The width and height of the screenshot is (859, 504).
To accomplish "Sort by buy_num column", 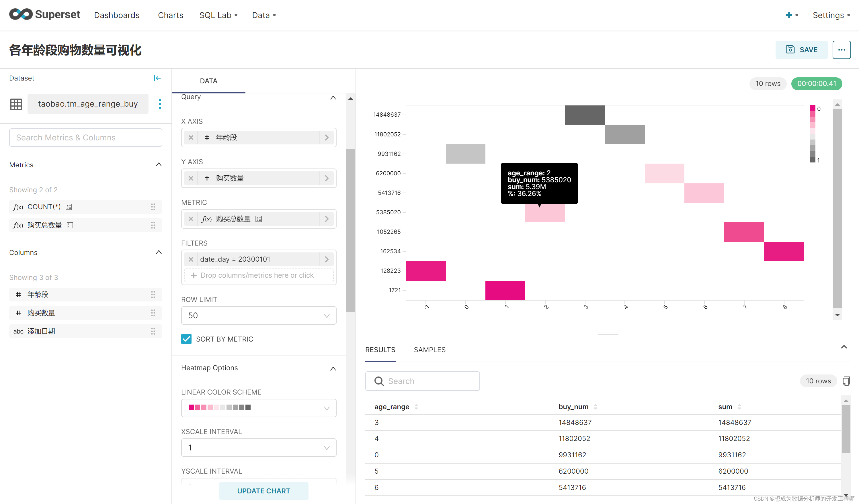I will coord(595,407).
